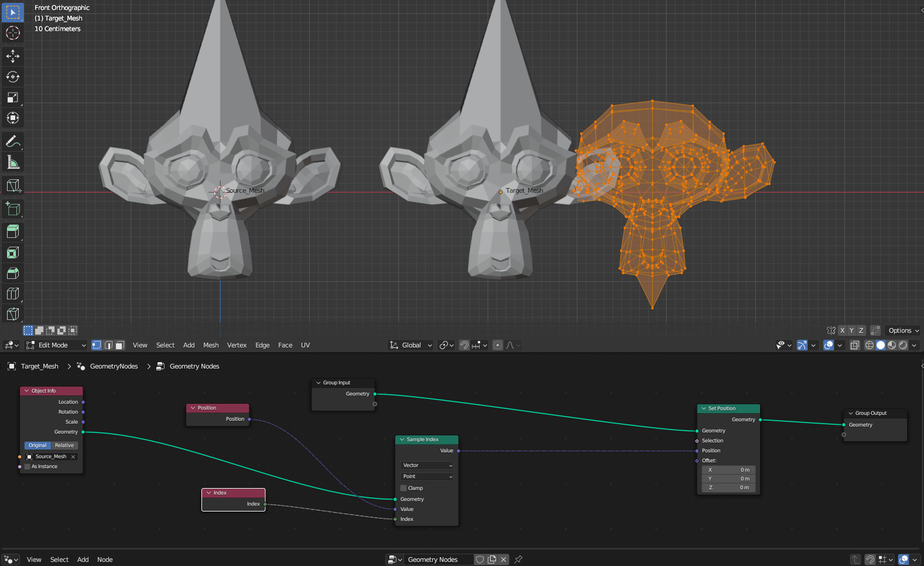Select the Knife tool
924x566 pixels.
13,314
